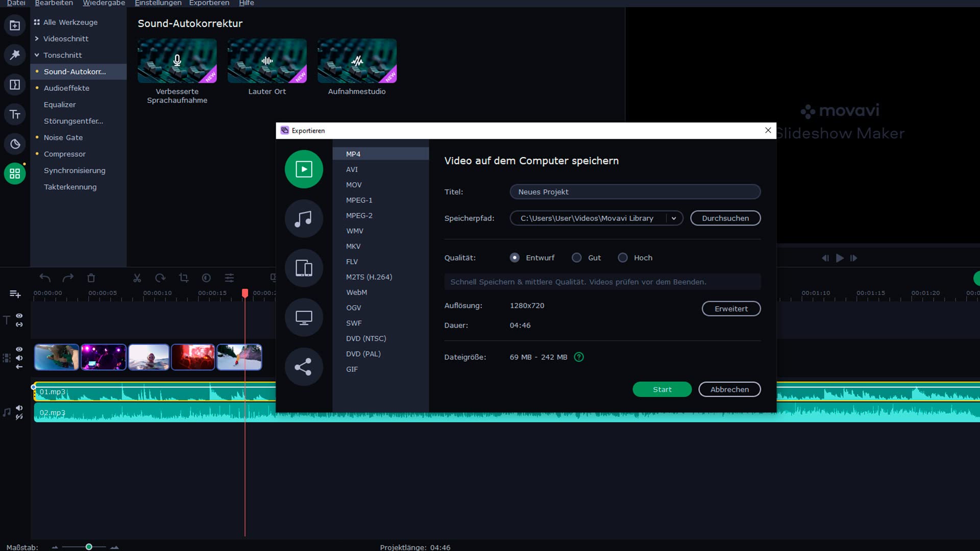Click the color adjustment icon

click(x=206, y=278)
